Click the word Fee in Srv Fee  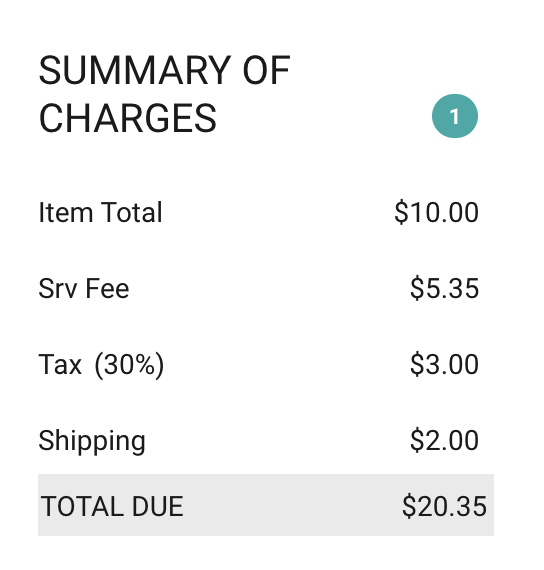[107, 289]
